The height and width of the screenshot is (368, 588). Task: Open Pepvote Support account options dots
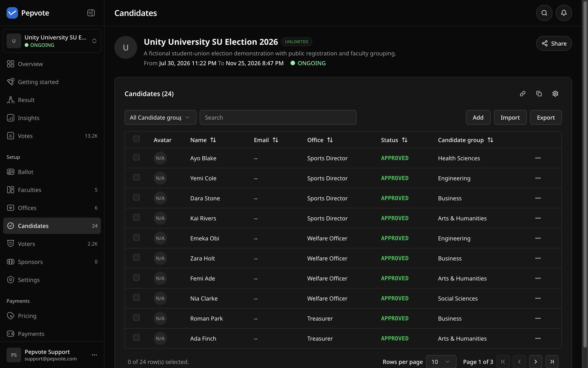tap(94, 355)
